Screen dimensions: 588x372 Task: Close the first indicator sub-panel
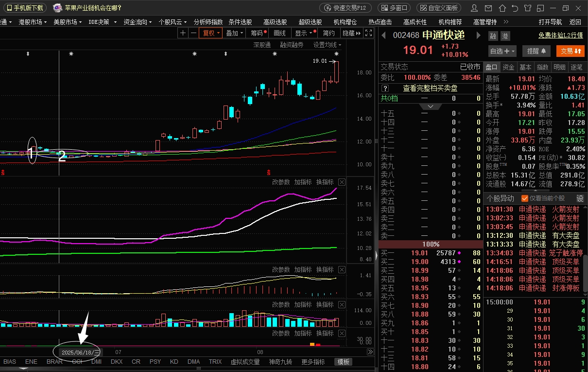pos(342,182)
